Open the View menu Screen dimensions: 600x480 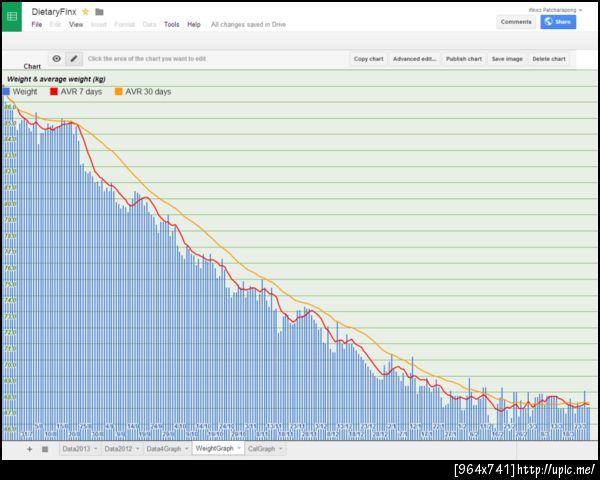click(76, 24)
